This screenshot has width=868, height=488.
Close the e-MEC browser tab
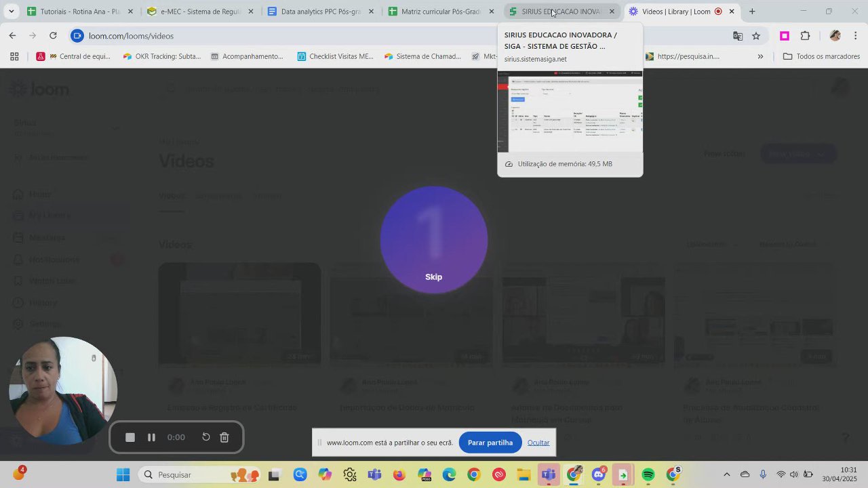[x=251, y=12]
